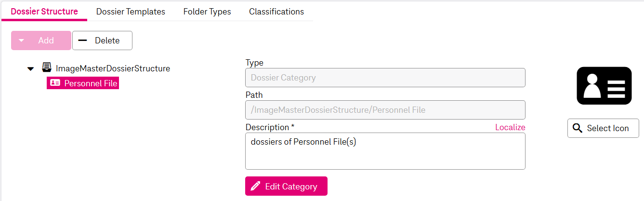The image size is (644, 201).
Task: Click the minus icon on Delete button
Action: [83, 40]
